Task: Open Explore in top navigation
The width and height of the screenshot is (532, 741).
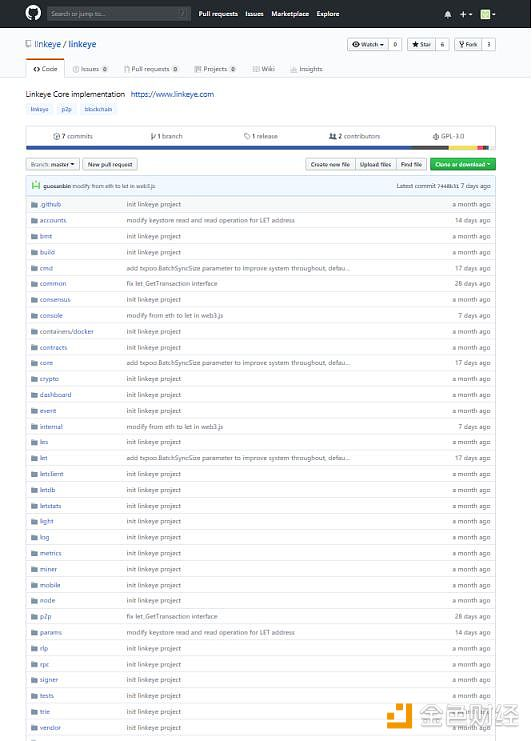Action: click(x=328, y=14)
